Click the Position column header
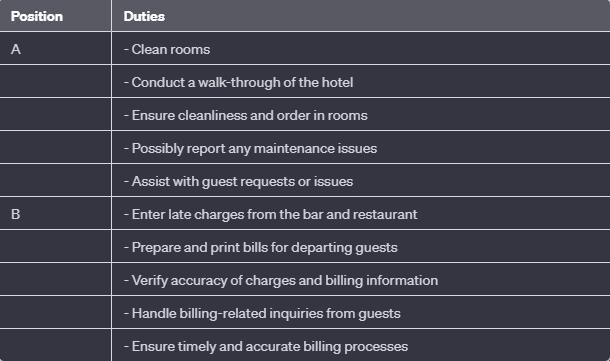610x361 pixels. [55, 16]
